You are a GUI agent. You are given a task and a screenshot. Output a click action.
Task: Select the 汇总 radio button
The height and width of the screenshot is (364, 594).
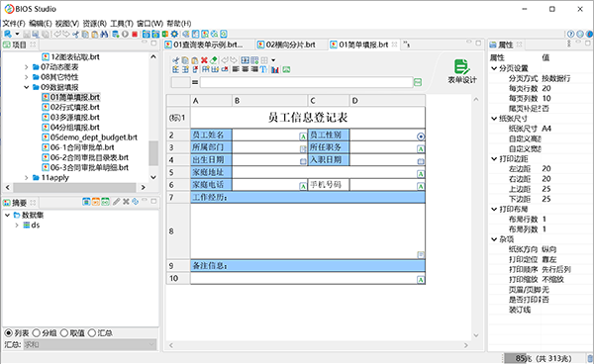(100, 333)
